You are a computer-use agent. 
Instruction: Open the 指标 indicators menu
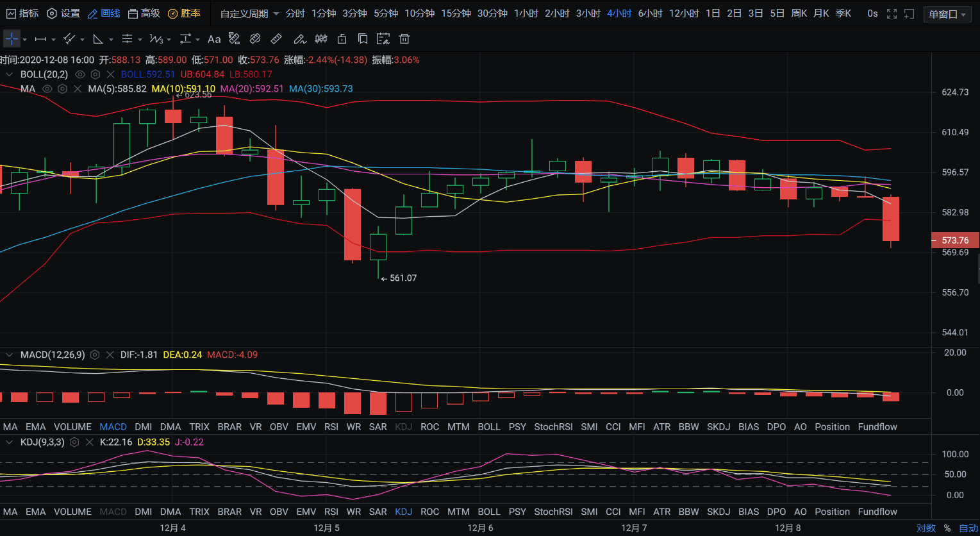coord(22,13)
